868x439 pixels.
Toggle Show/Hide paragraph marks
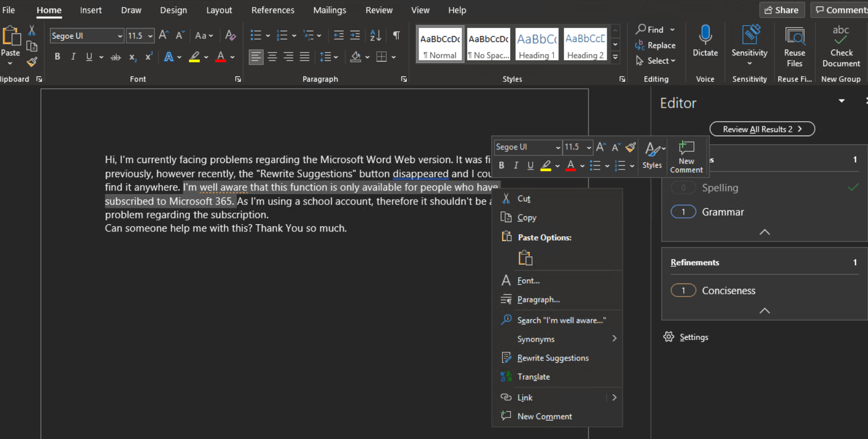coord(396,36)
